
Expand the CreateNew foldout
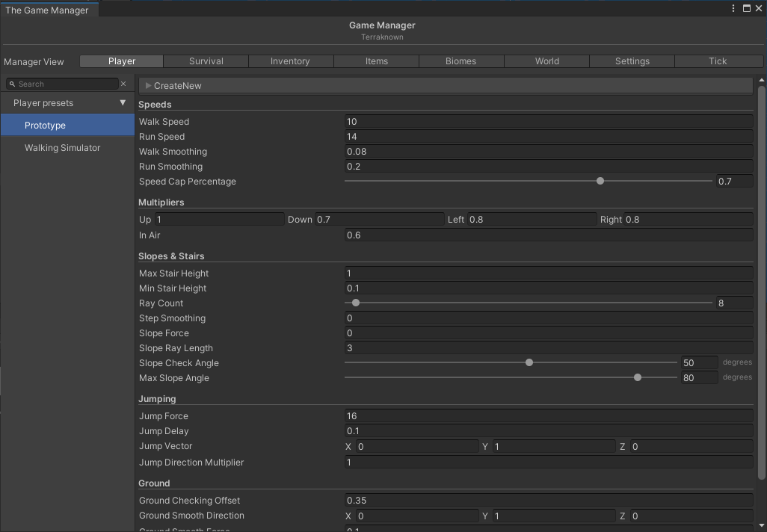coord(149,86)
